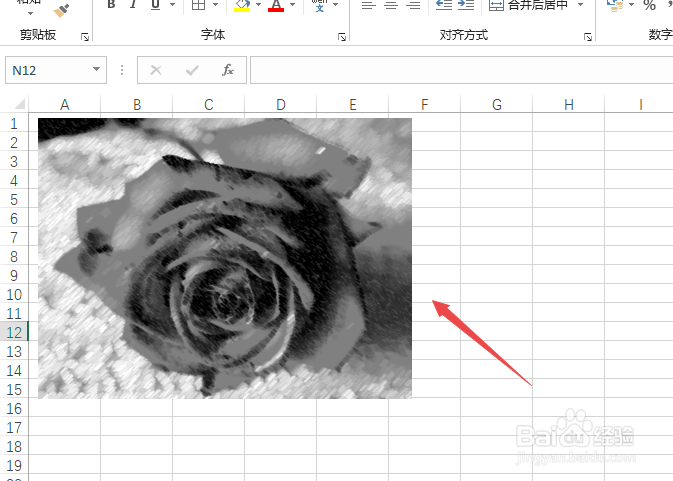Select all cells via corner triangle
673x481 pixels.
click(19, 104)
